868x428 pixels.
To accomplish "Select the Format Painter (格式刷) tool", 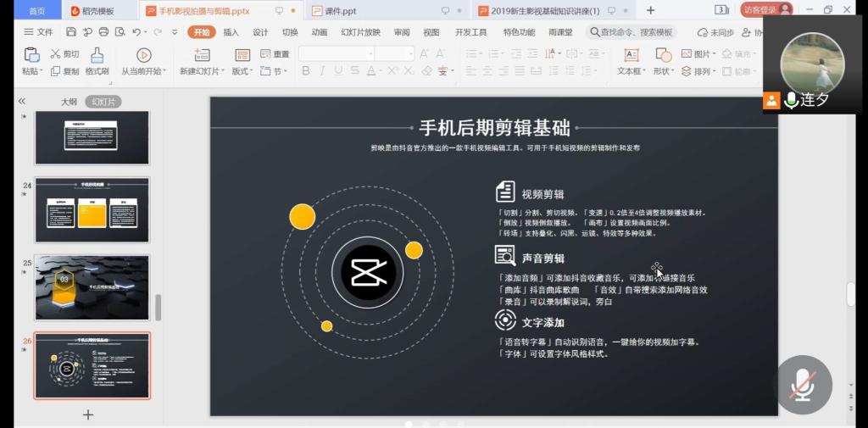I will click(97, 56).
